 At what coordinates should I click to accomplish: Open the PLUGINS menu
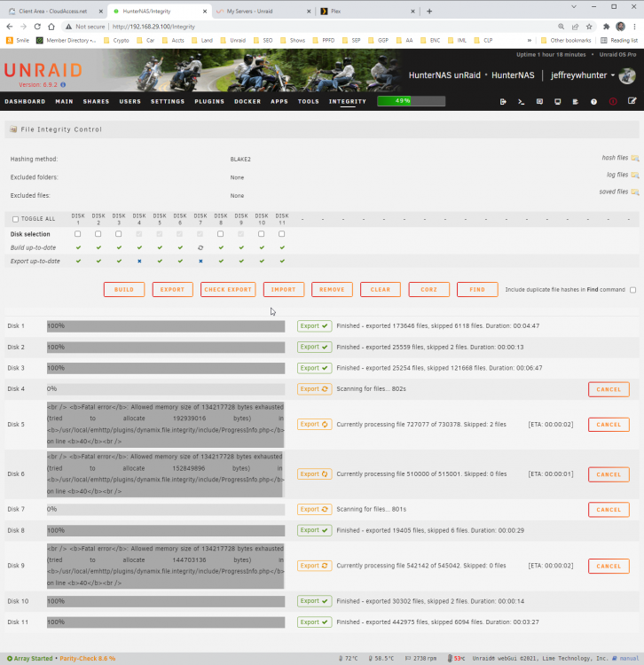(209, 102)
